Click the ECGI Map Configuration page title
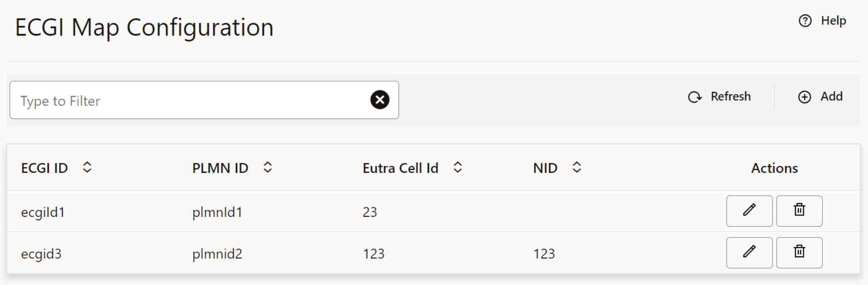This screenshot has height=285, width=868. pos(145,28)
